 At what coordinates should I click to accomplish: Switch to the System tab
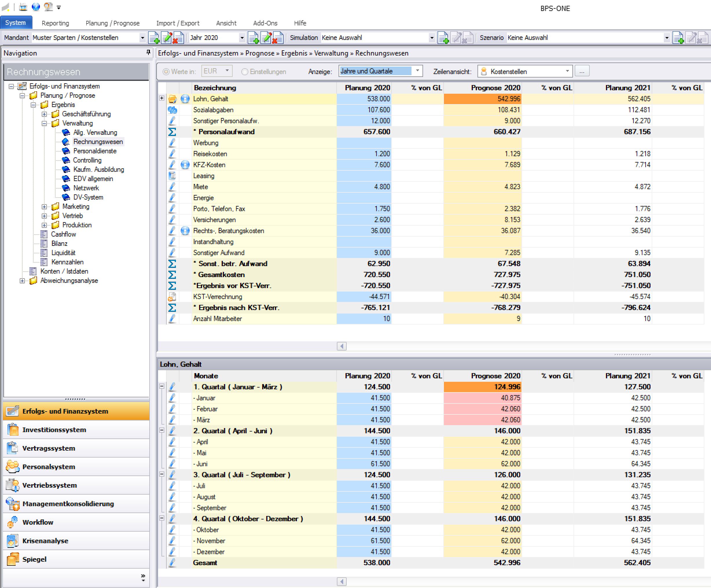16,23
